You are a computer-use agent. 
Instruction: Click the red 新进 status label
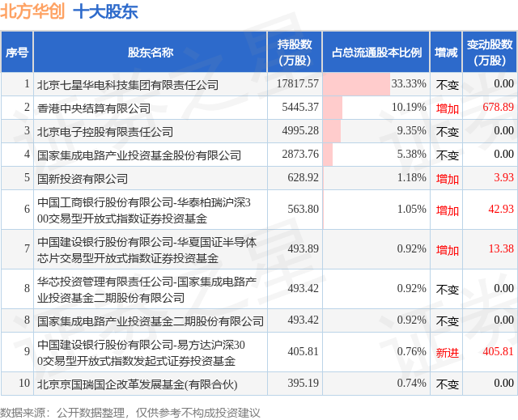(448, 353)
